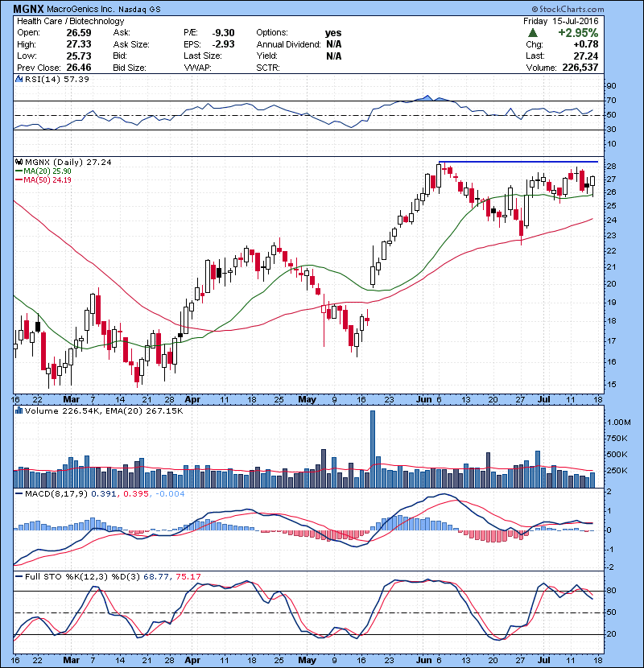644x668 pixels.
Task: Click the 'RSI(14) 57.39' indicator label
Action: click(57, 79)
